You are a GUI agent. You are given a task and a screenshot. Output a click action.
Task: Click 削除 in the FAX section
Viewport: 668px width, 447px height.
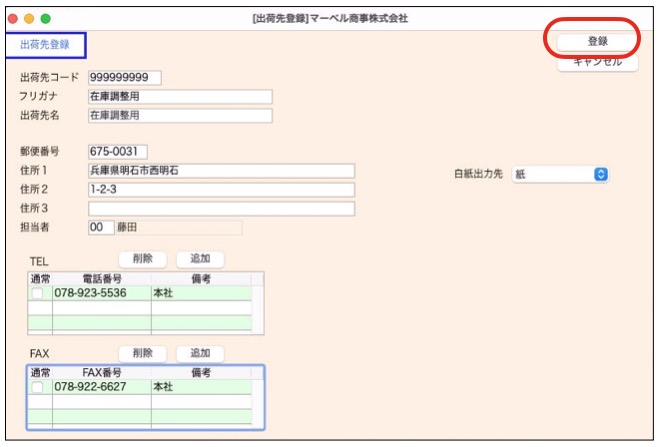142,353
